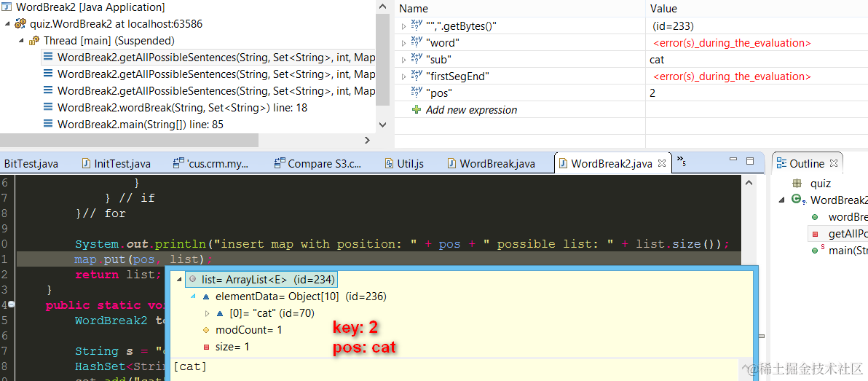The image size is (868, 381).
Task: Click the editor vertical scroll-up arrow
Action: [749, 183]
